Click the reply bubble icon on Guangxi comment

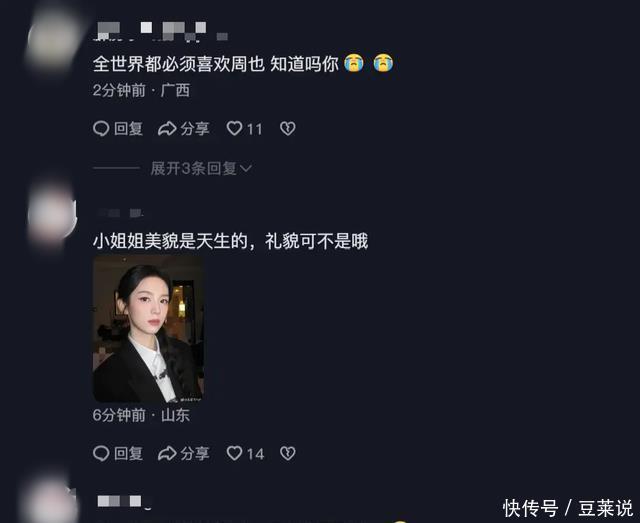pyautogui.click(x=101, y=129)
